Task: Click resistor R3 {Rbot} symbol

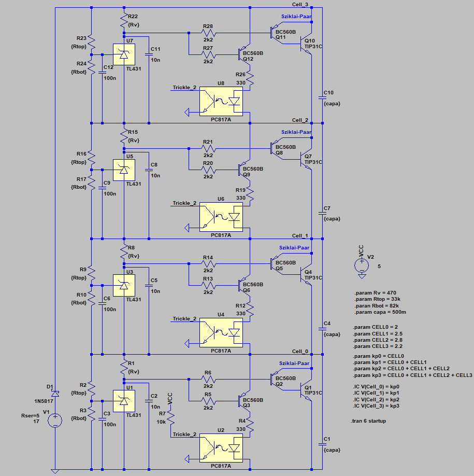Action: tap(92, 415)
